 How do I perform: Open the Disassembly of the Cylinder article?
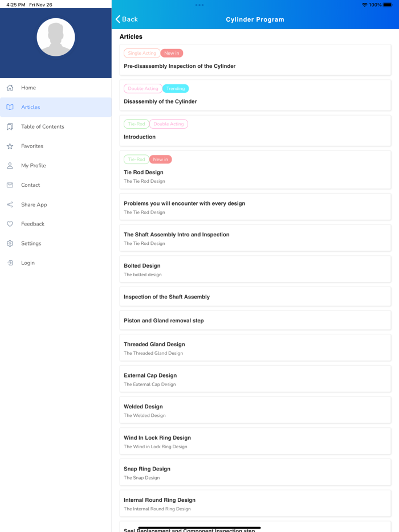pyautogui.click(x=160, y=101)
